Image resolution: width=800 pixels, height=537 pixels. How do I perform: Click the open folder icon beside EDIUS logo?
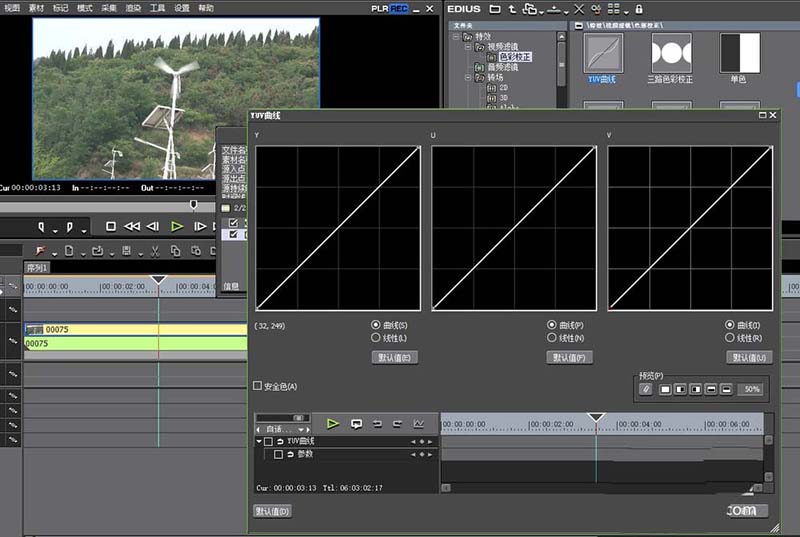pyautogui.click(x=497, y=9)
